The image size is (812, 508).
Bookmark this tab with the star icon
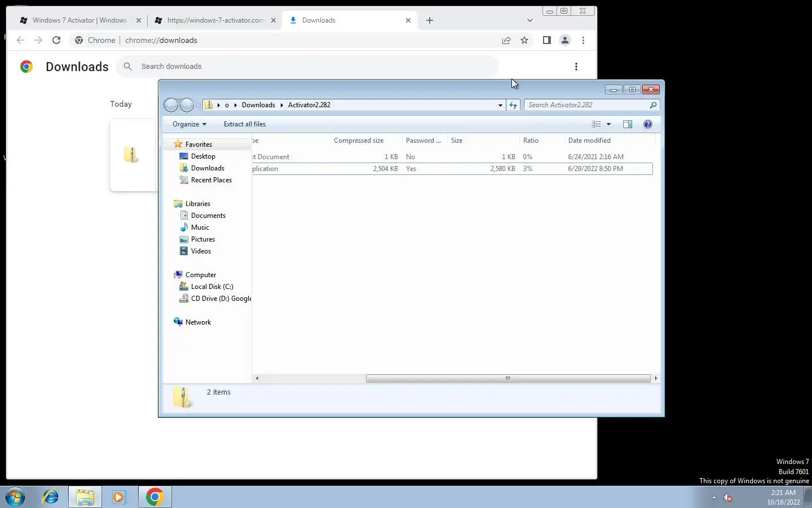[524, 40]
